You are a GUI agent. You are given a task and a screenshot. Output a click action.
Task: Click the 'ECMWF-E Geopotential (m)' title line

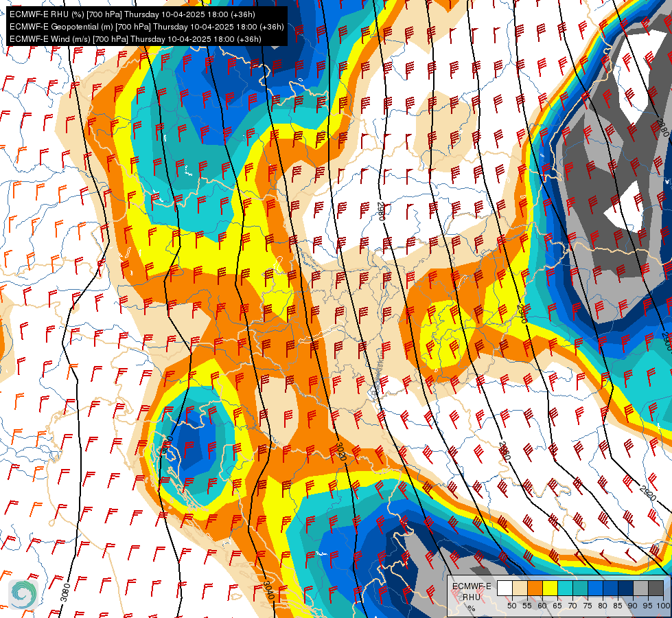click(147, 27)
